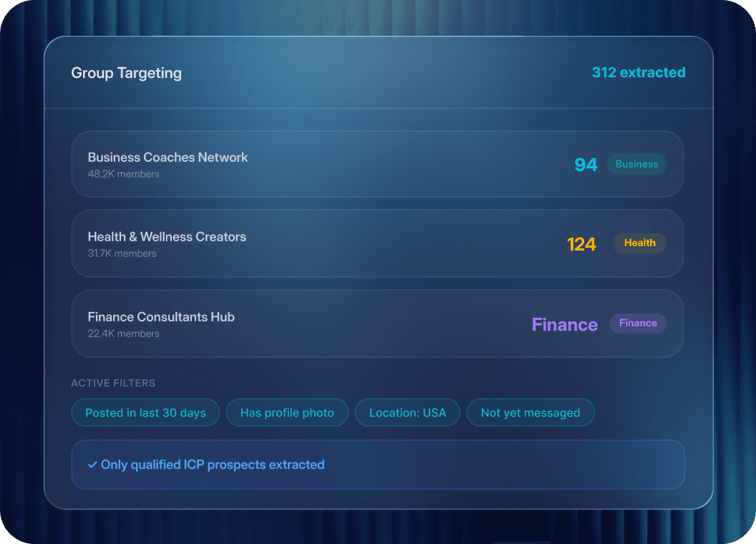This screenshot has height=544, width=756.
Task: Select the Business Coaches Network group row
Action: pyautogui.click(x=377, y=164)
